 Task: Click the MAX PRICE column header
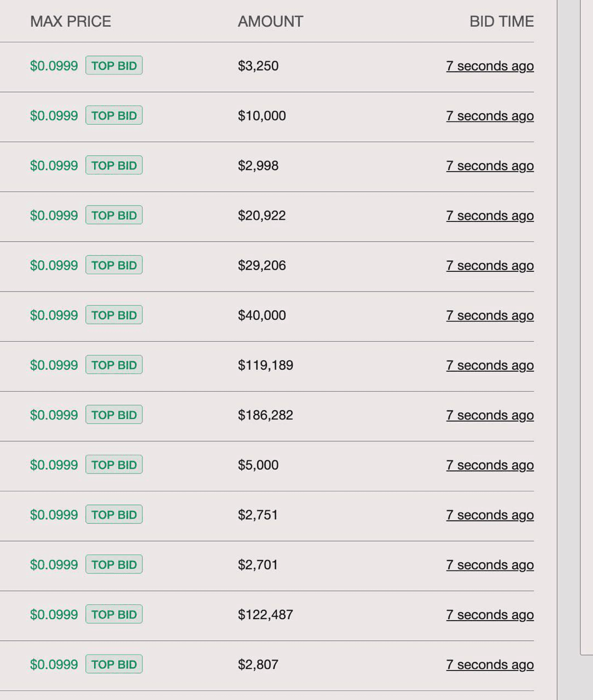click(x=71, y=21)
